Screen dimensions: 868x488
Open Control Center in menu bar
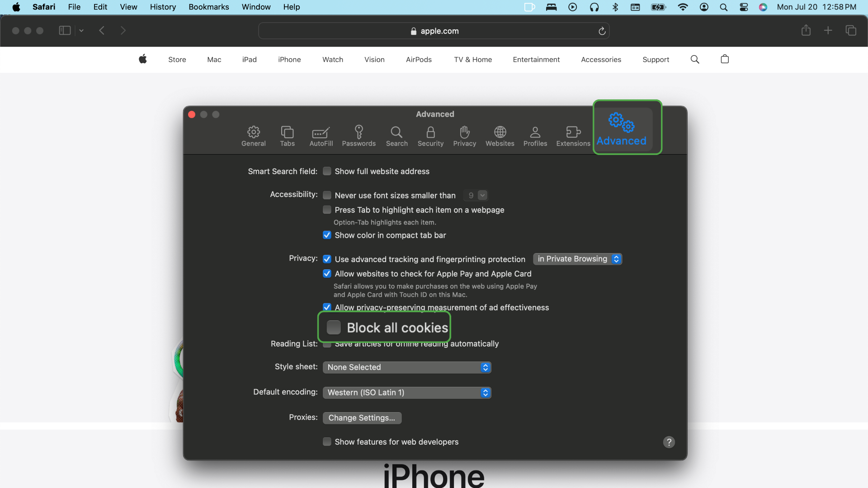pos(744,7)
